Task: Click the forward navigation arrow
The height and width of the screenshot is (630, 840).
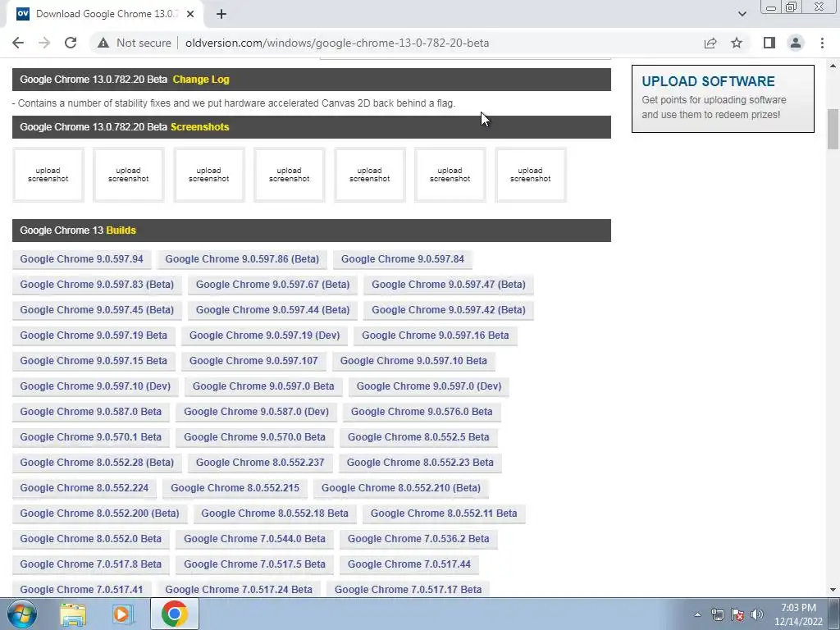Action: click(x=44, y=43)
